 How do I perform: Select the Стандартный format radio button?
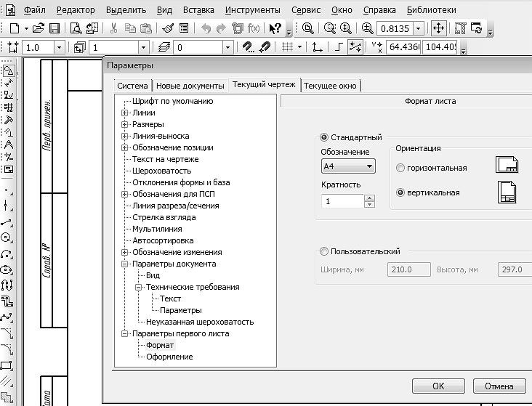(324, 137)
